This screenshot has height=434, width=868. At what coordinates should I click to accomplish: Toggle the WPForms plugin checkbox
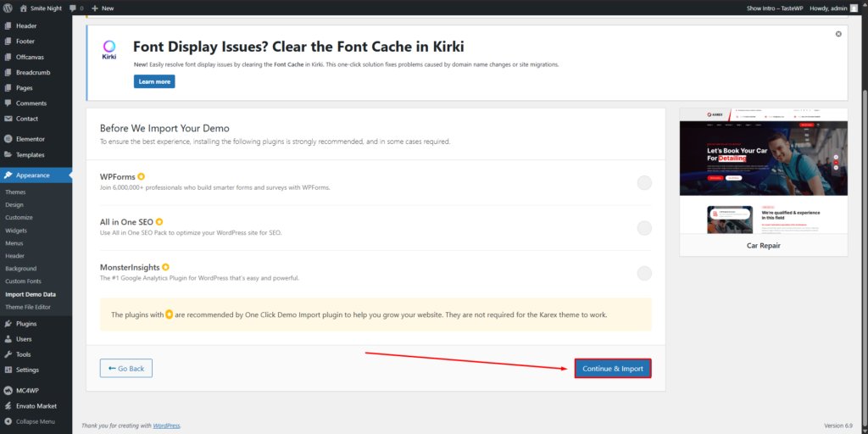pos(644,182)
